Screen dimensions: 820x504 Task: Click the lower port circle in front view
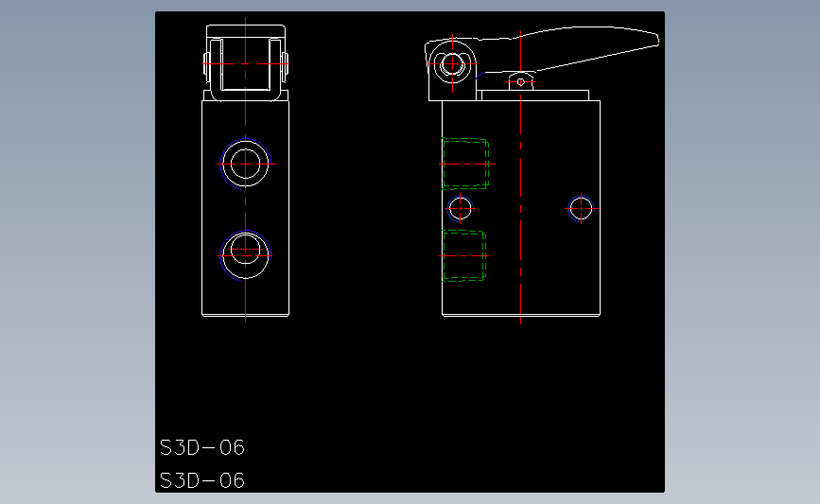pos(245,255)
